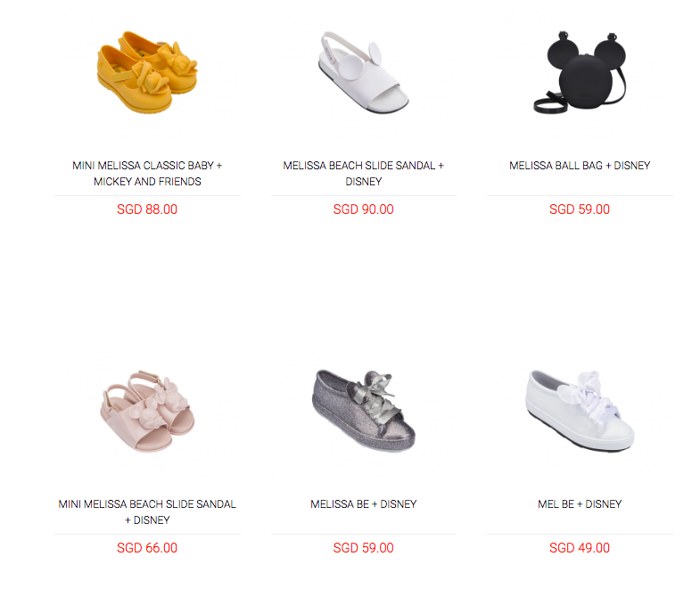
Task: Click Mini Melissa Beach Slide Sandal title
Action: point(147,512)
